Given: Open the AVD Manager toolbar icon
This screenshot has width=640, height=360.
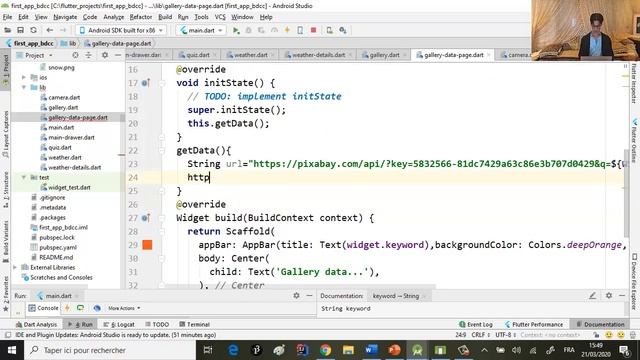Looking at the screenshot, I should click(329, 30).
